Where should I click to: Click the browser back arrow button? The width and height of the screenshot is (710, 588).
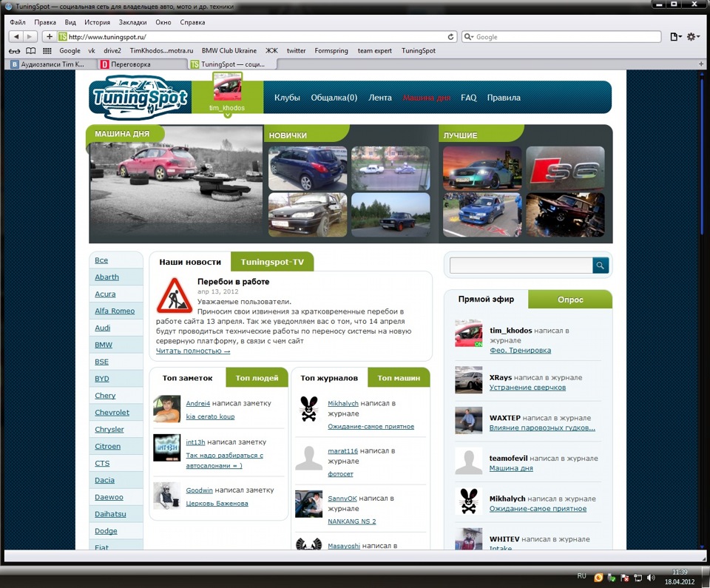click(16, 37)
